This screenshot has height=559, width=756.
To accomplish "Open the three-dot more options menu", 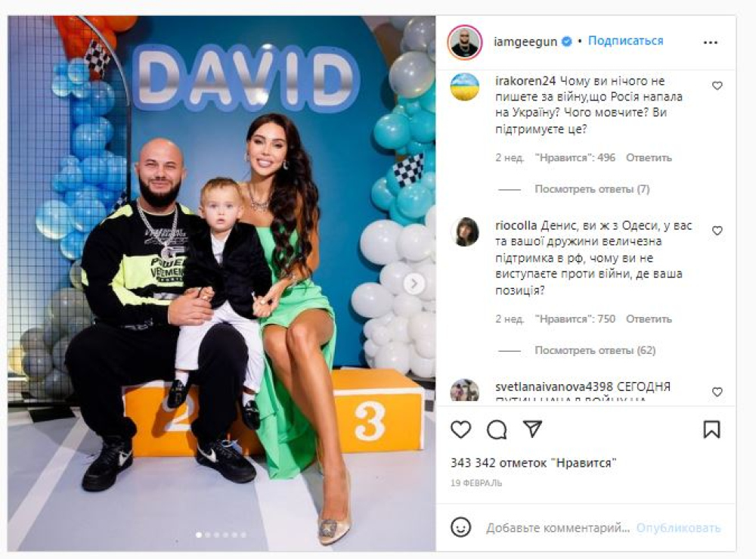I will 711,42.
